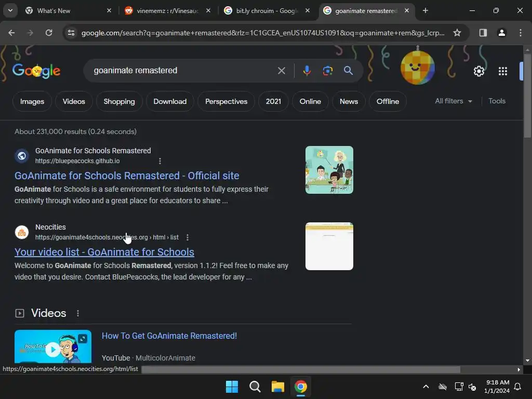532x399 pixels.
Task: Select the Perspectives filter
Action: pos(227,101)
